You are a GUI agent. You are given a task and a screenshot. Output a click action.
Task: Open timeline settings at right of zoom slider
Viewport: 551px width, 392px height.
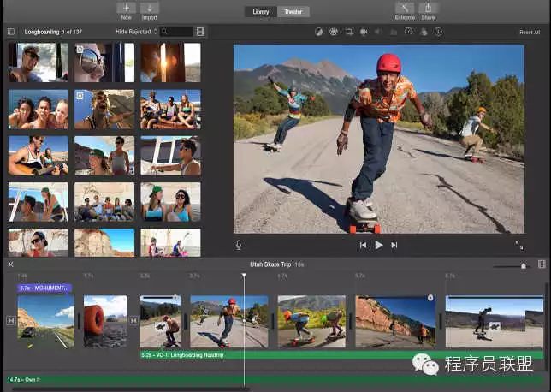click(x=541, y=264)
